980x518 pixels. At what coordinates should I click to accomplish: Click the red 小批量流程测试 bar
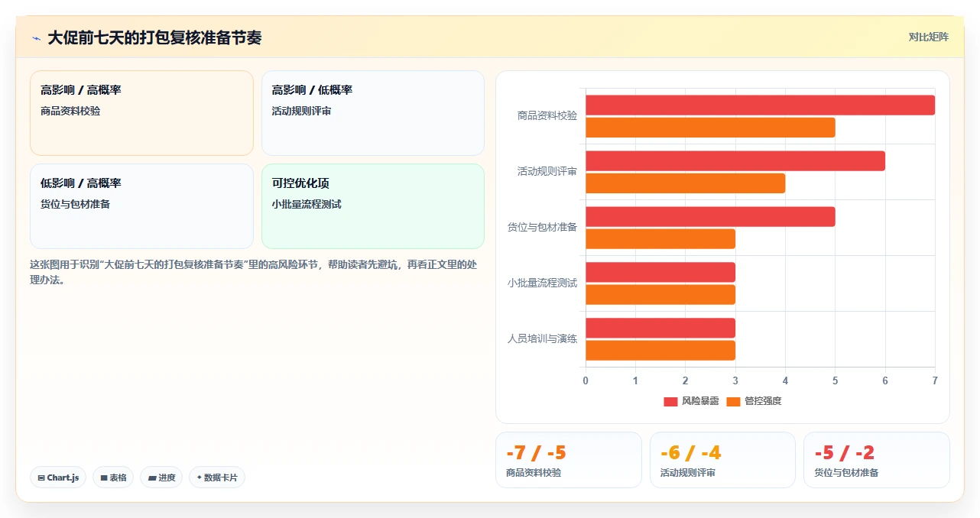point(660,272)
